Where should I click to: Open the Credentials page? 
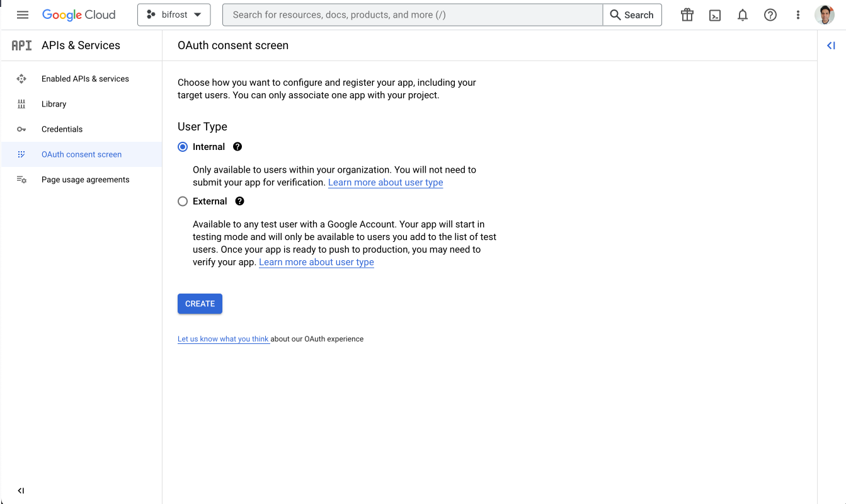[81, 129]
